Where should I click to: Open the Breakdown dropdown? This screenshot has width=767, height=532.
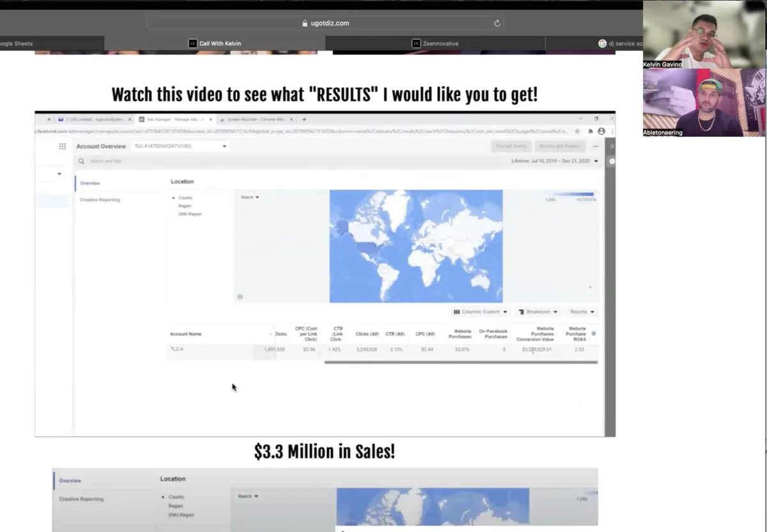[538, 312]
